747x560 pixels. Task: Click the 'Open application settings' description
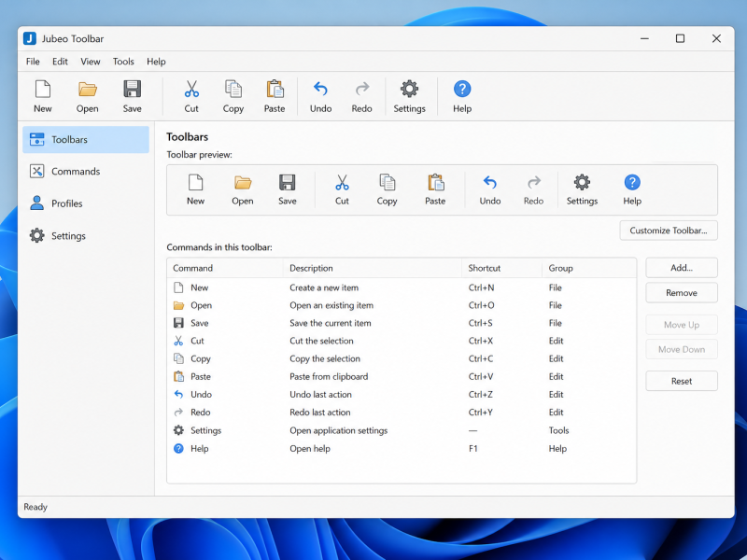coord(339,430)
